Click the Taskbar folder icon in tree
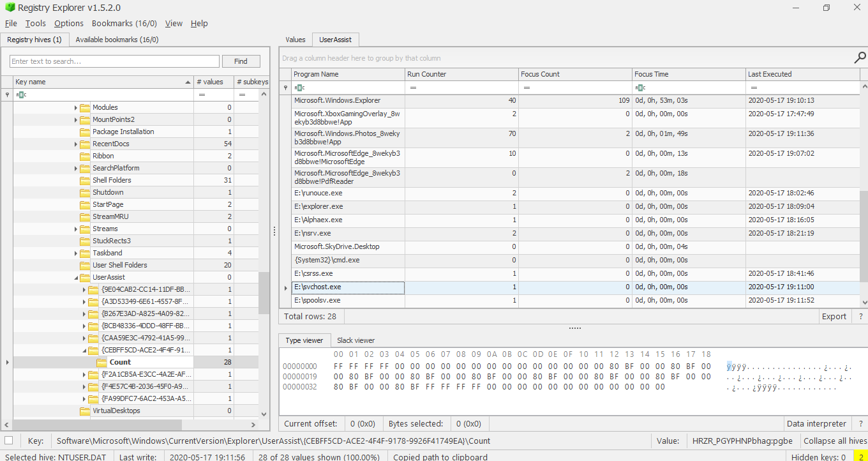Viewport: 868px width, 461px height. point(85,253)
